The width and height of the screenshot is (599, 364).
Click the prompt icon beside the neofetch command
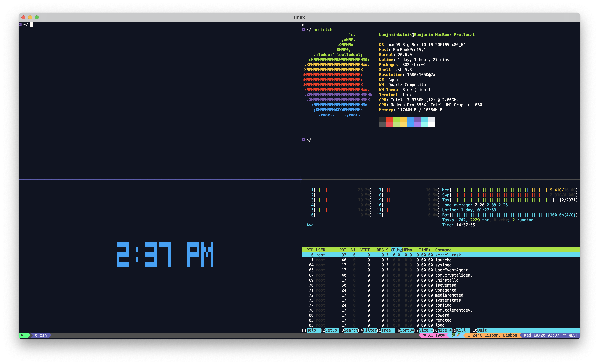coord(303,30)
